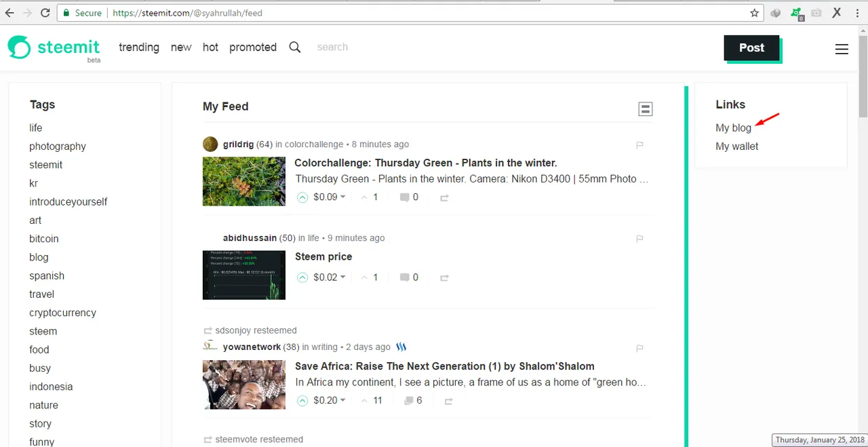Viewport: 868px width, 447px height.
Task: Flag the Save Africa post
Action: click(639, 348)
